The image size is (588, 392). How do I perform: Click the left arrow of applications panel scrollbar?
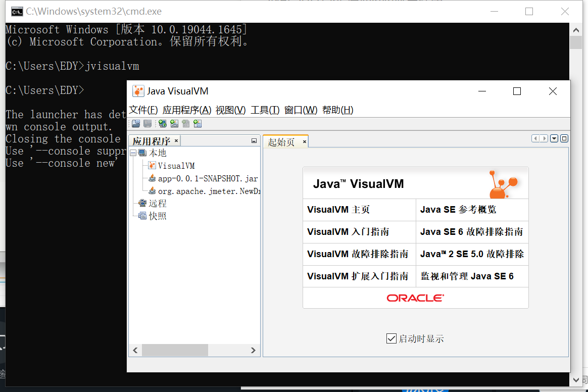pyautogui.click(x=135, y=350)
